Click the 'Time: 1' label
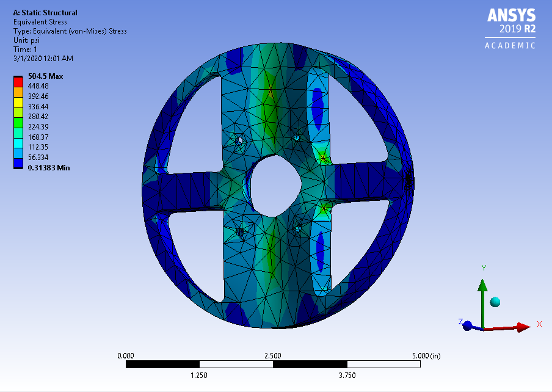 tap(25, 49)
